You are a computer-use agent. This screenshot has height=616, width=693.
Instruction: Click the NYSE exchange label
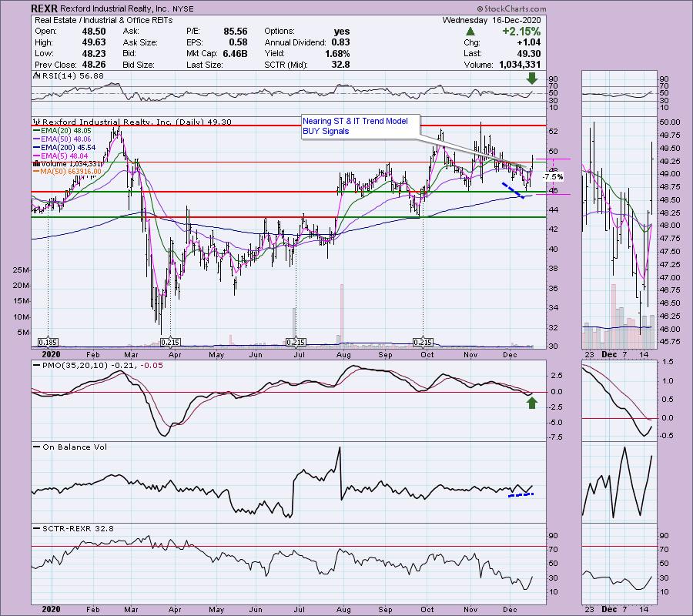[182, 8]
